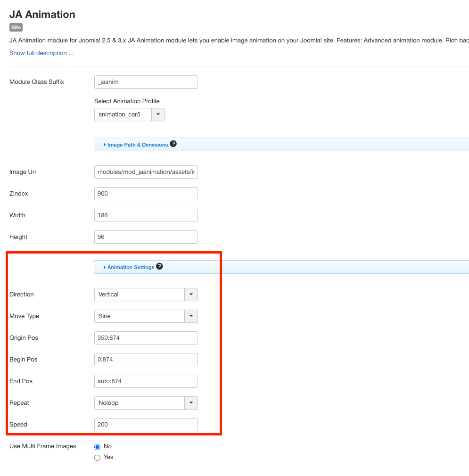
Task: Click the Site badge
Action: point(16,27)
